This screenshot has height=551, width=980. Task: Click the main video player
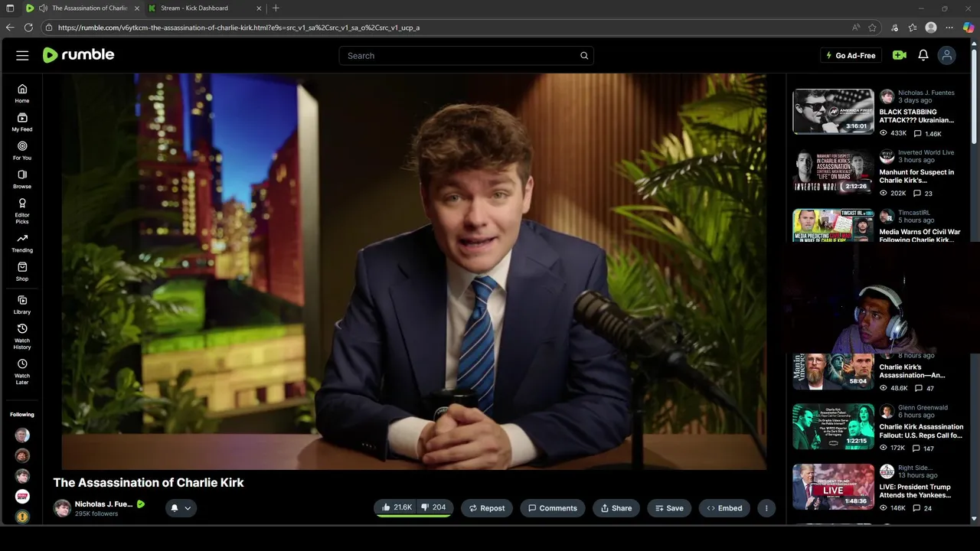pyautogui.click(x=413, y=271)
